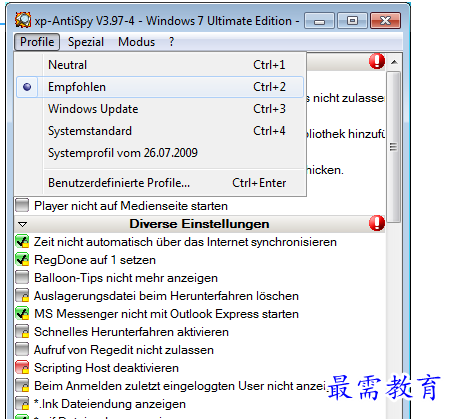Enable Balloon-Tips nicht mehr anzeigen
Screen dimensions: 449x419
[22, 277]
